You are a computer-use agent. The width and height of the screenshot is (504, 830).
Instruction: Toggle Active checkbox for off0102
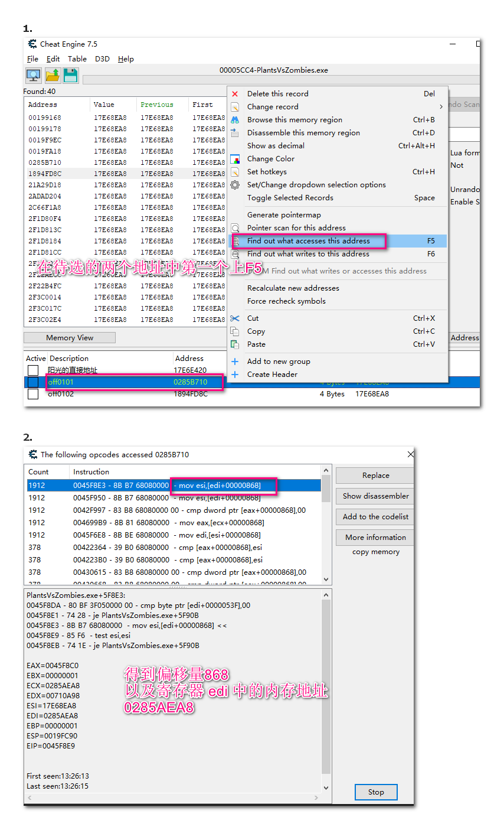pos(33,394)
